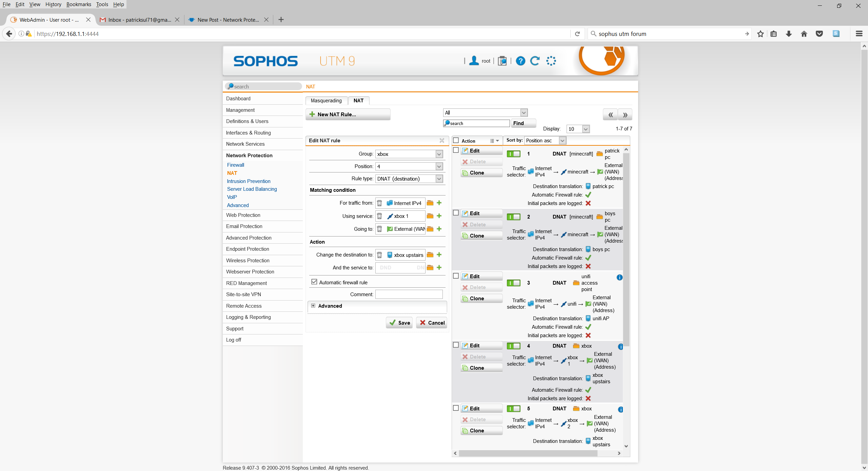The width and height of the screenshot is (868, 471).
Task: Uncheck Automatic firewall rule checkbox
Action: 314,282
